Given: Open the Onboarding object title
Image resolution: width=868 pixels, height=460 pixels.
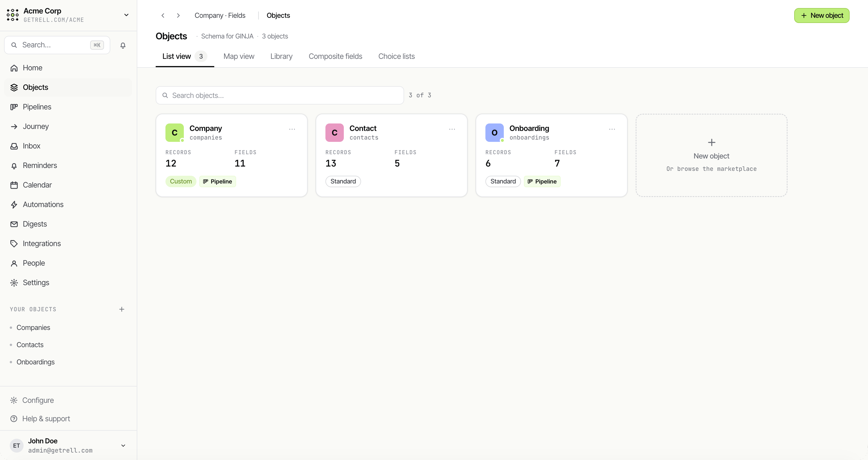Looking at the screenshot, I should tap(529, 128).
